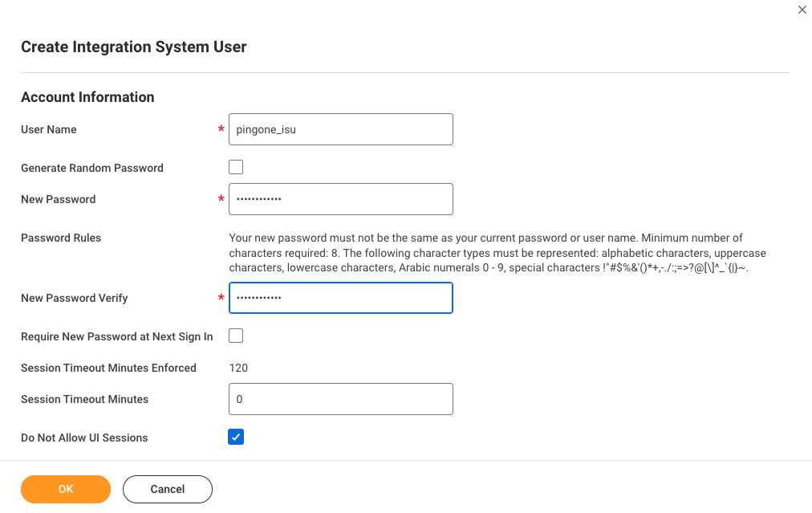Click the Cancel button
This screenshot has height=513, width=812.
pos(167,489)
